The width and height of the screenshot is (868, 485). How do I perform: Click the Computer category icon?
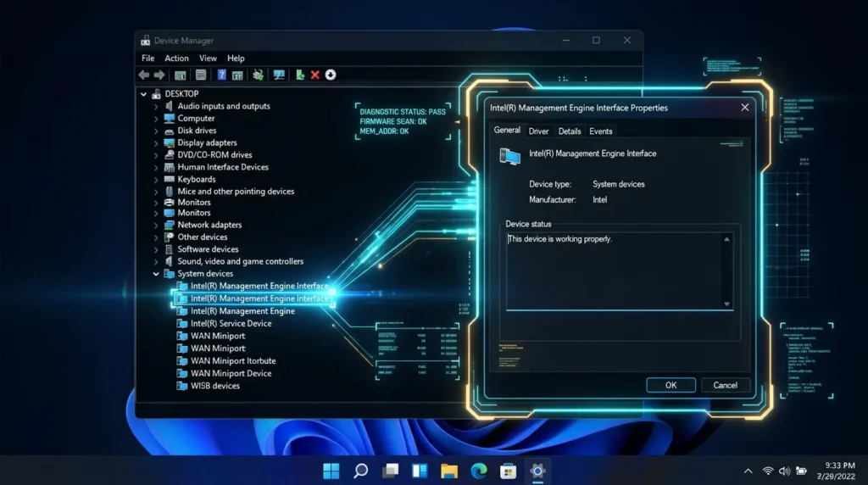(170, 118)
